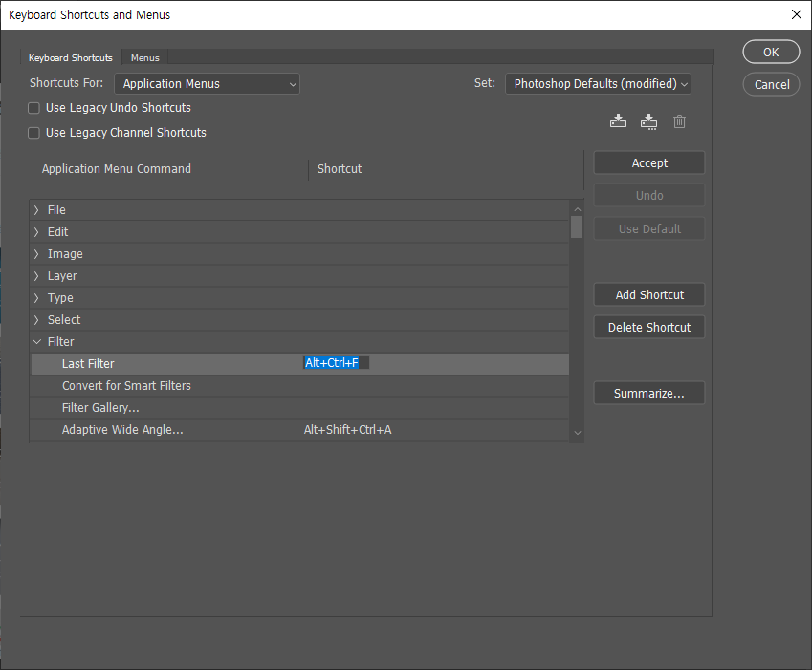Click the Add Shortcut button
Screen dimensions: 812x670
click(648, 295)
